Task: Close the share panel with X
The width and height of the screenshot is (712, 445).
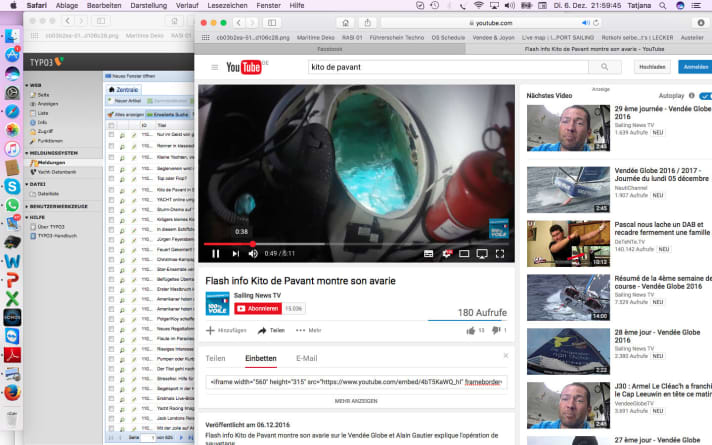Action: [x=506, y=356]
